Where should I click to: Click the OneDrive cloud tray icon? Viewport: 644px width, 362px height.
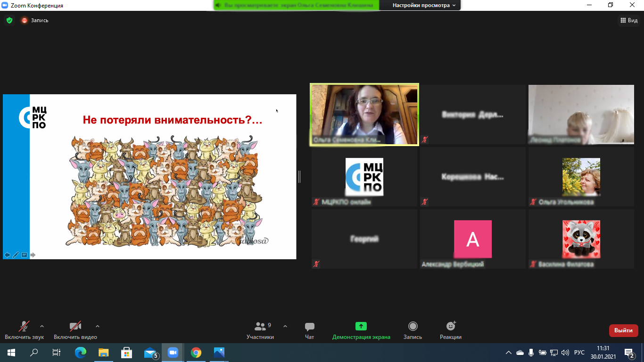coord(520,353)
